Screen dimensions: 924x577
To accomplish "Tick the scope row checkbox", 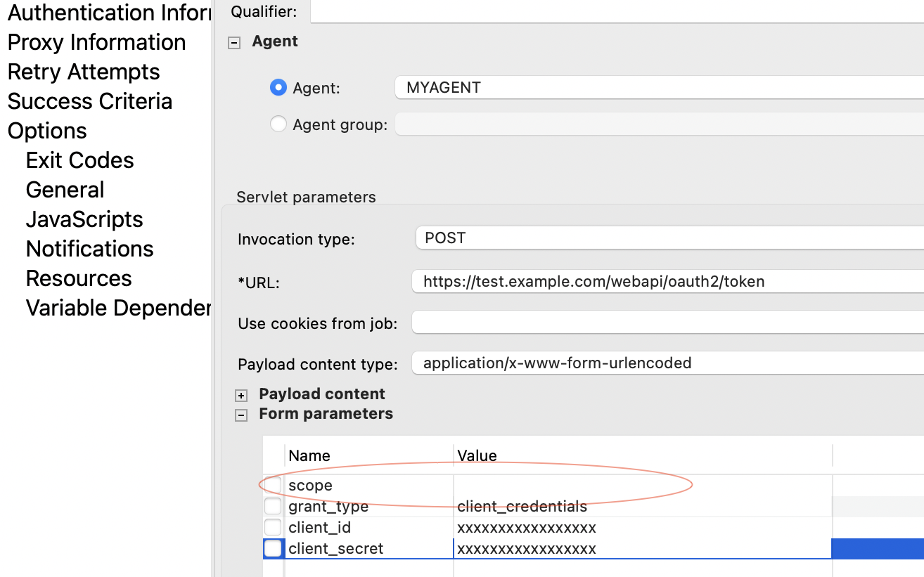I will 273,486.
